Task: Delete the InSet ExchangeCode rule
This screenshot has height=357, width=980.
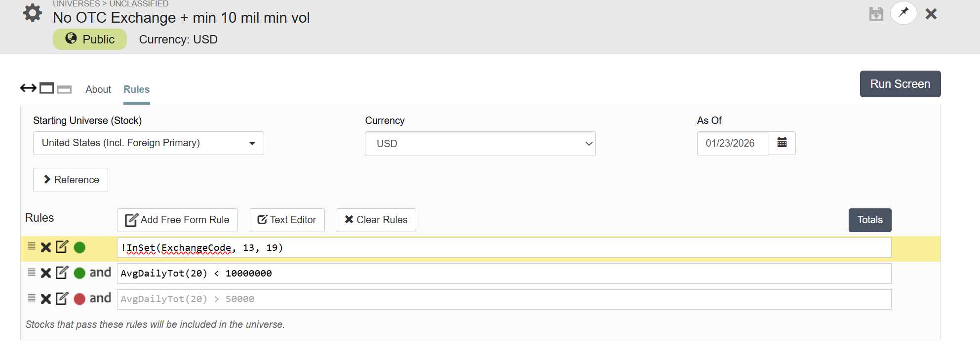Action: [46, 247]
